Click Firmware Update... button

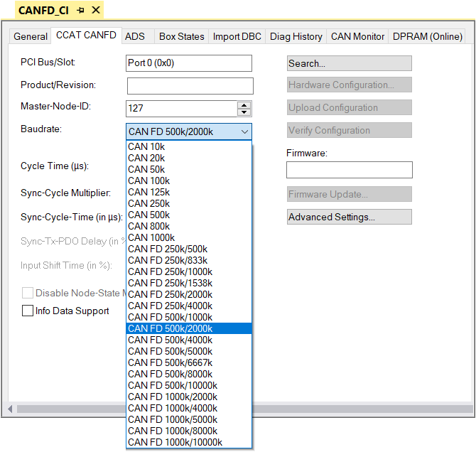click(x=350, y=194)
